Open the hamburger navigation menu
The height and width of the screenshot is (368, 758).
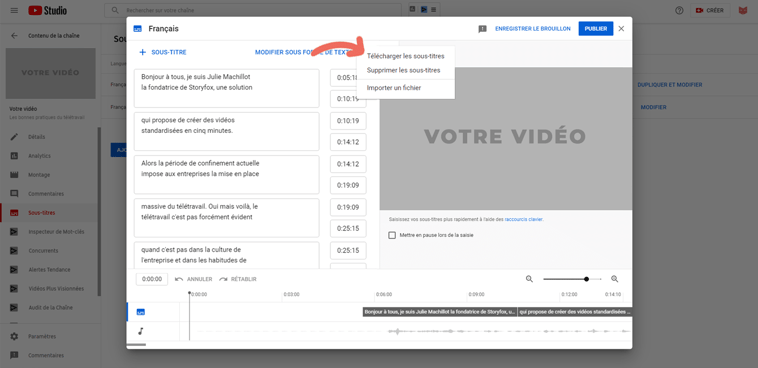[14, 10]
